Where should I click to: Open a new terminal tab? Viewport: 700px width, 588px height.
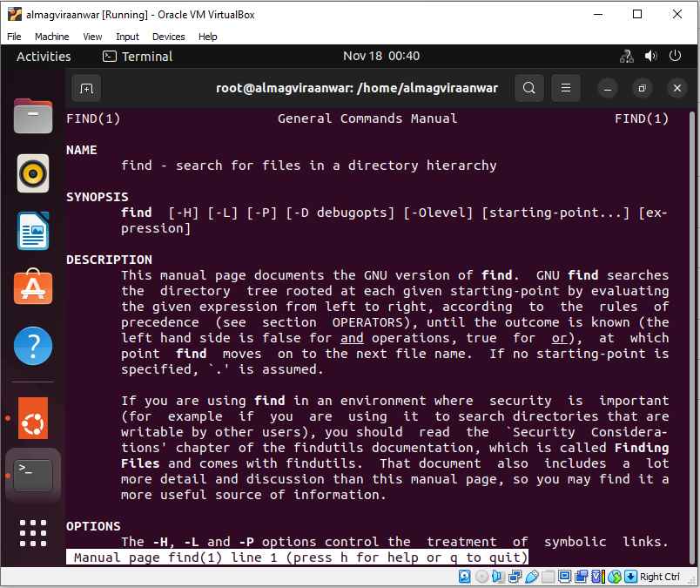pyautogui.click(x=86, y=89)
